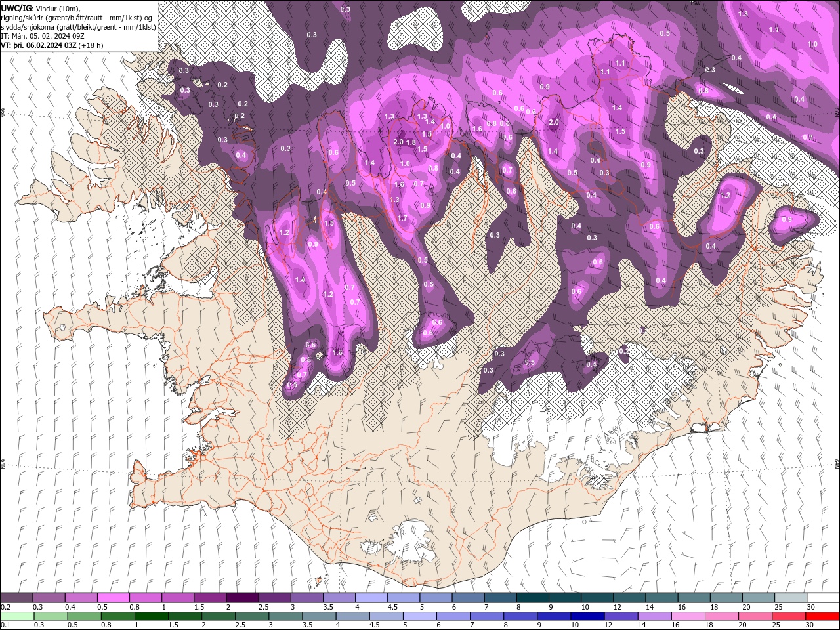840x630 pixels.
Task: Click the 'UWC/IG: Vindur (10m)' title text
Action: coord(40,8)
